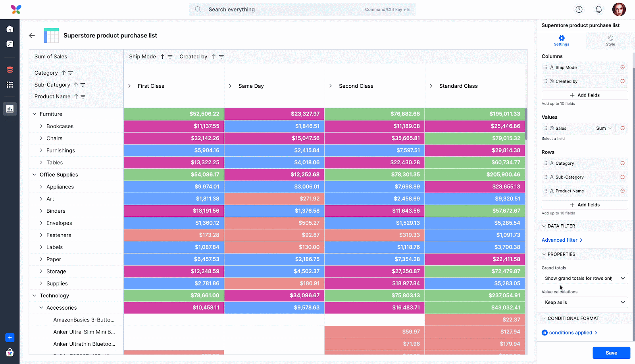
Task: Add fields under Rows
Action: 585,205
